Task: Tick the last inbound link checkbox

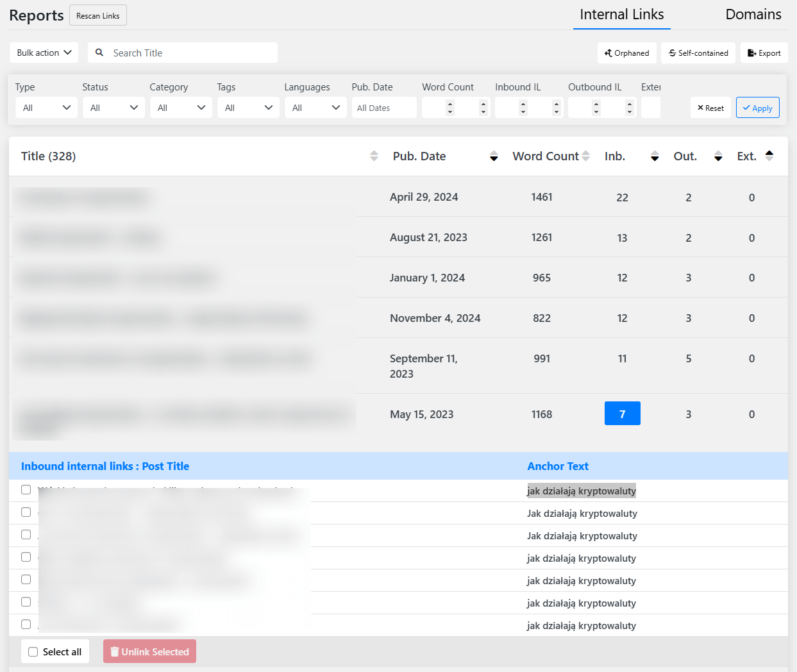Action: (26, 625)
